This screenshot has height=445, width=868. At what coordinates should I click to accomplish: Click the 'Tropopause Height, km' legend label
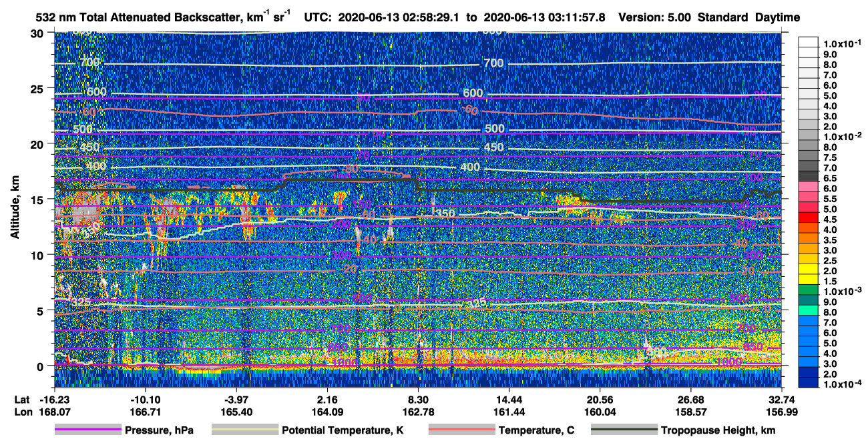click(718, 430)
